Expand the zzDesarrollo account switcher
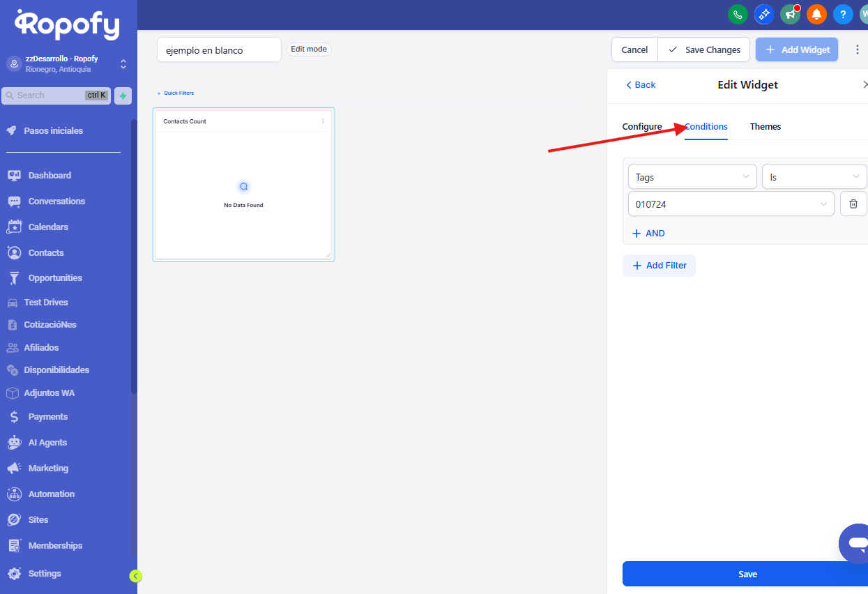Viewport: 868px width, 594px height. pyautogui.click(x=123, y=64)
